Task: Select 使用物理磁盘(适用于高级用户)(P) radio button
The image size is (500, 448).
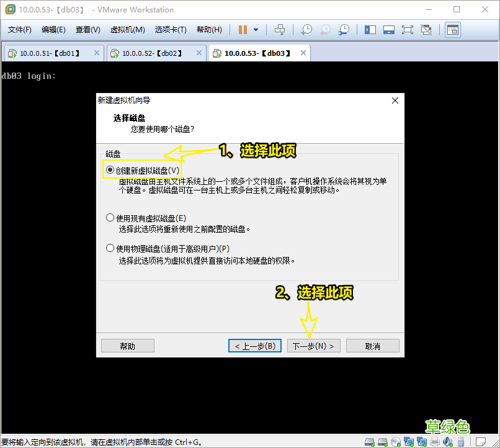Action: tap(110, 248)
